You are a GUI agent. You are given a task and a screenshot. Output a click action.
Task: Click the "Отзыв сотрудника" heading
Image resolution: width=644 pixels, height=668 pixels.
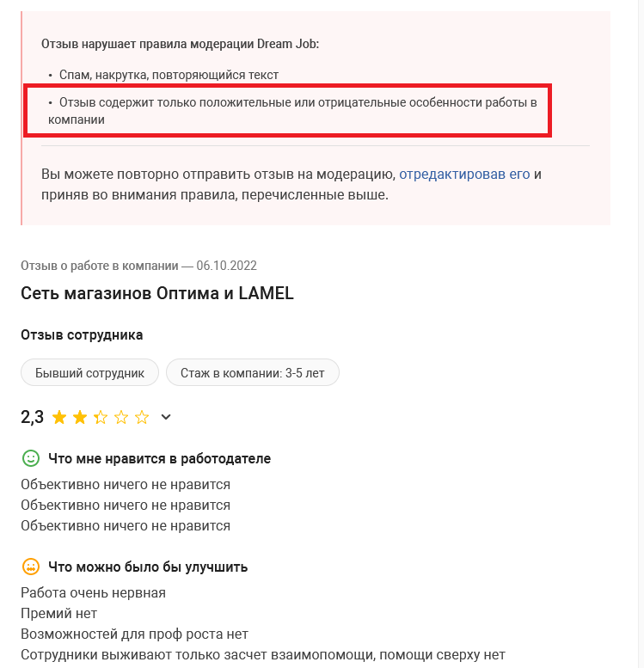[x=82, y=334]
